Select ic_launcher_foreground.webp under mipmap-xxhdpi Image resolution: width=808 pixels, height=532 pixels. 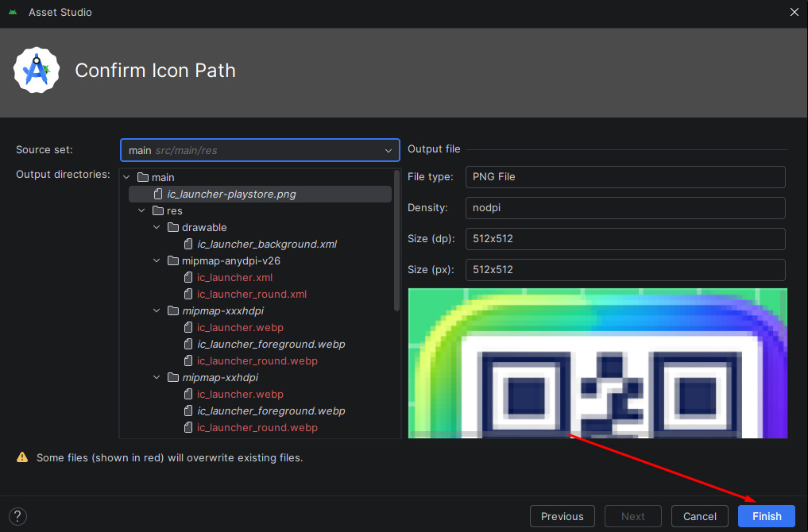pyautogui.click(x=271, y=411)
